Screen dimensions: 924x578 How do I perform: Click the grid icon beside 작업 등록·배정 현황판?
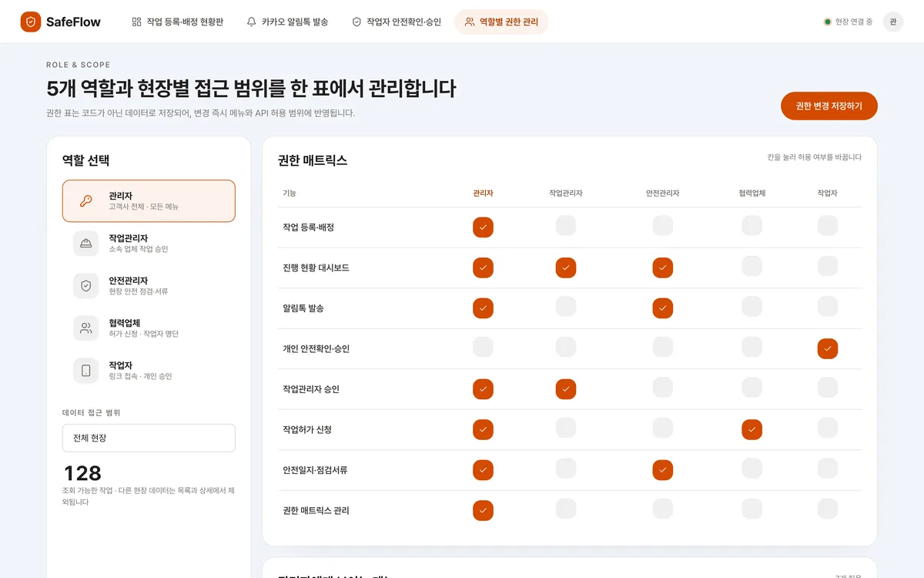click(136, 22)
